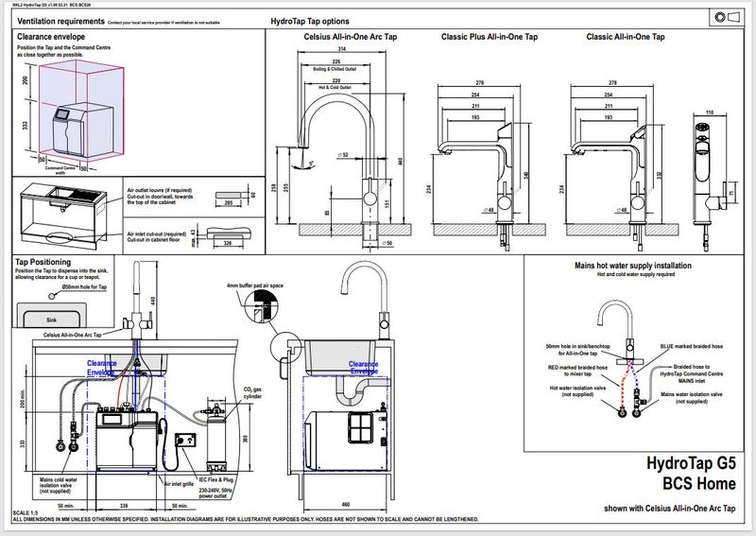The image size is (756, 536).
Task: Click the 339 command centre width dimension
Action: pyautogui.click(x=124, y=506)
